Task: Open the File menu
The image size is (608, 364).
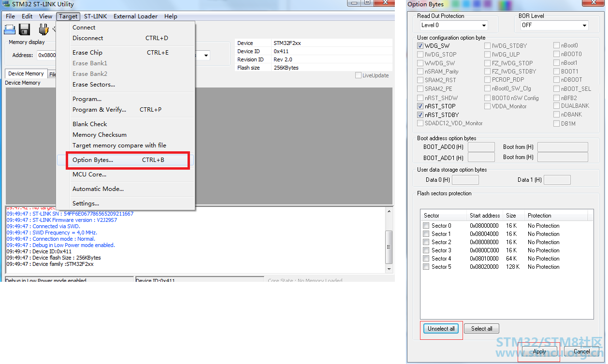Action: coord(10,16)
